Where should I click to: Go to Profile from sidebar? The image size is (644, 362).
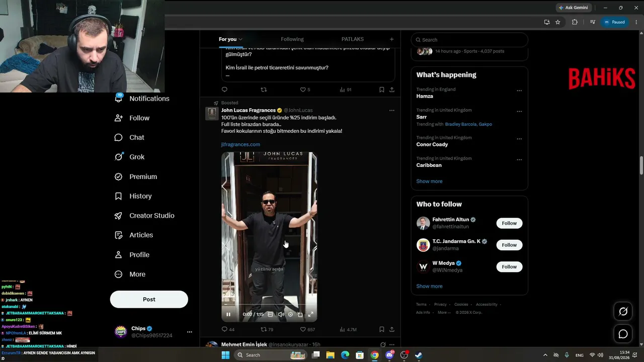click(x=132, y=255)
